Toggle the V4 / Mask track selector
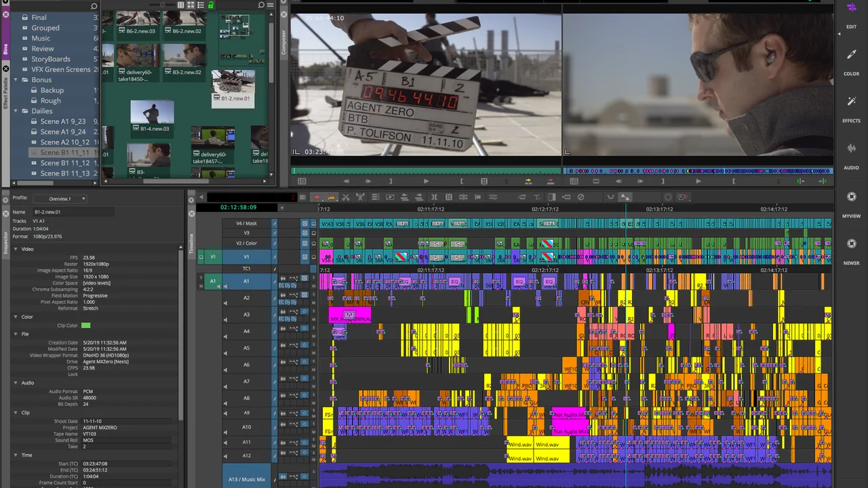This screenshot has height=488, width=868. point(247,223)
